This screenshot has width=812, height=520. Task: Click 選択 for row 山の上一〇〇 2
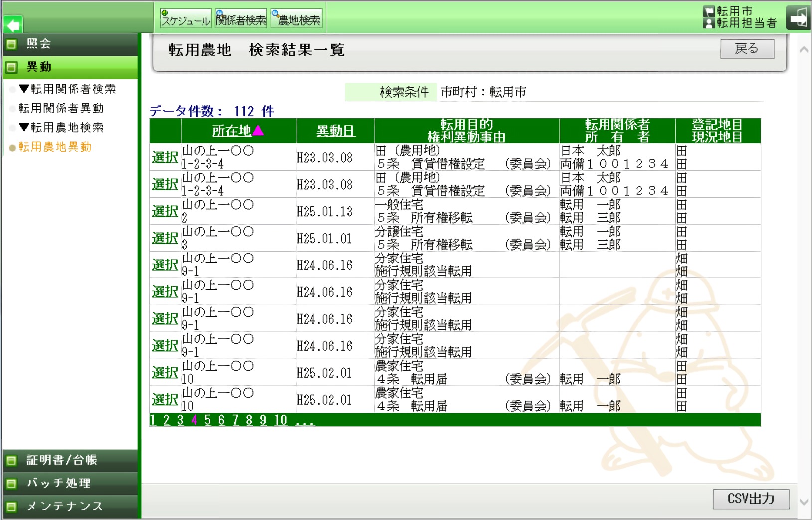click(x=165, y=211)
